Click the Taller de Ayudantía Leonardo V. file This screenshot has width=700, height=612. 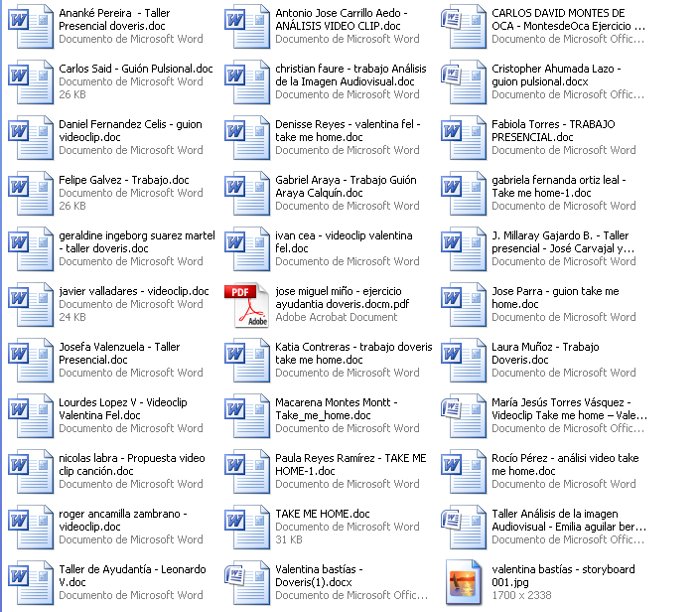pos(132,576)
